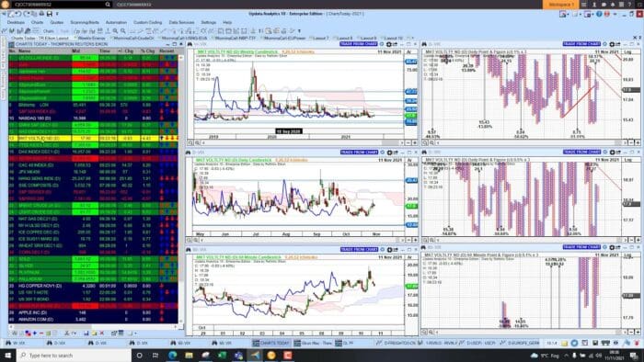Screen dimensions: 644x362
Task: Expand the quick access toolbar dropdown arrow
Action: click(x=57, y=15)
